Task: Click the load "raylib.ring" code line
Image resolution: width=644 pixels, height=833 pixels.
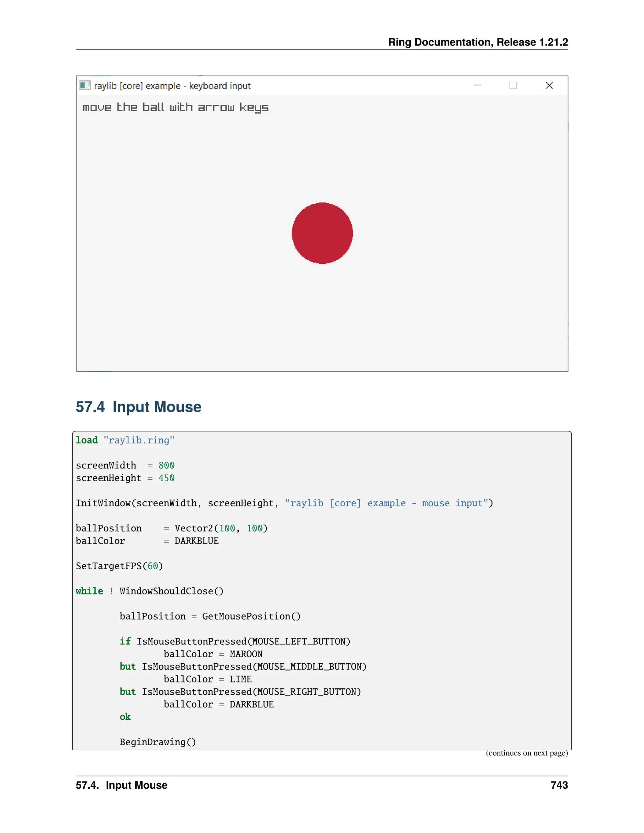Action: [125, 440]
